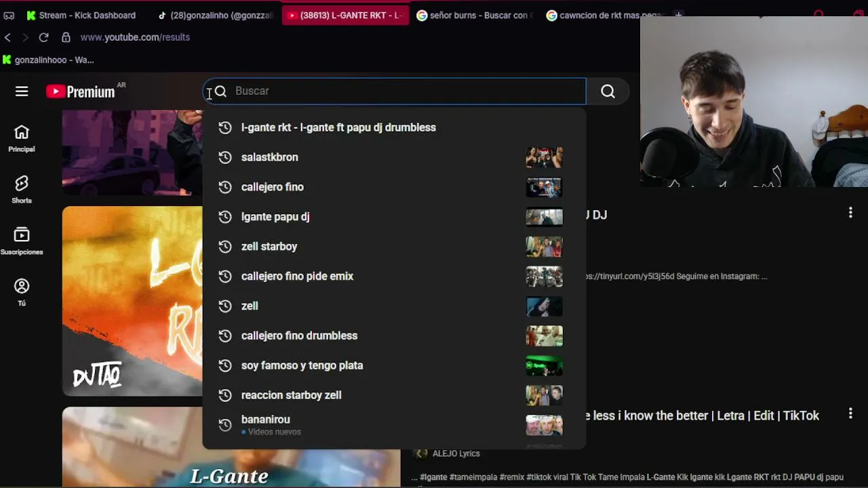
Task: Click history icon beside 'soy famoso y tengo plata'
Action: (x=225, y=366)
